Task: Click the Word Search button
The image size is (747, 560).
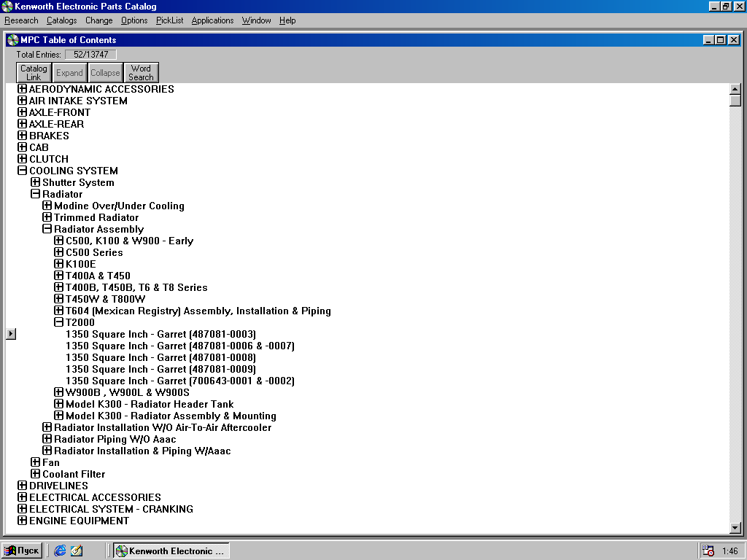Action: [x=141, y=72]
